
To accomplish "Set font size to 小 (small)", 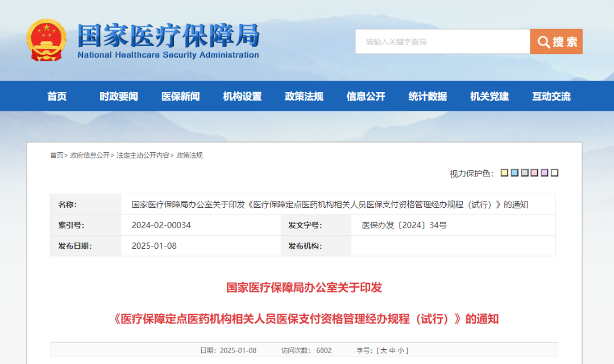I will click(x=401, y=350).
